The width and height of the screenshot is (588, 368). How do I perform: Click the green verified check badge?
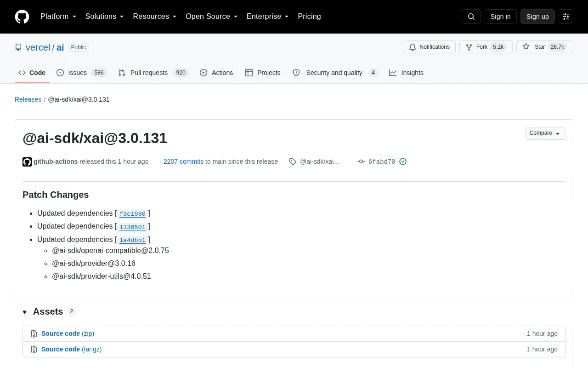click(x=403, y=161)
